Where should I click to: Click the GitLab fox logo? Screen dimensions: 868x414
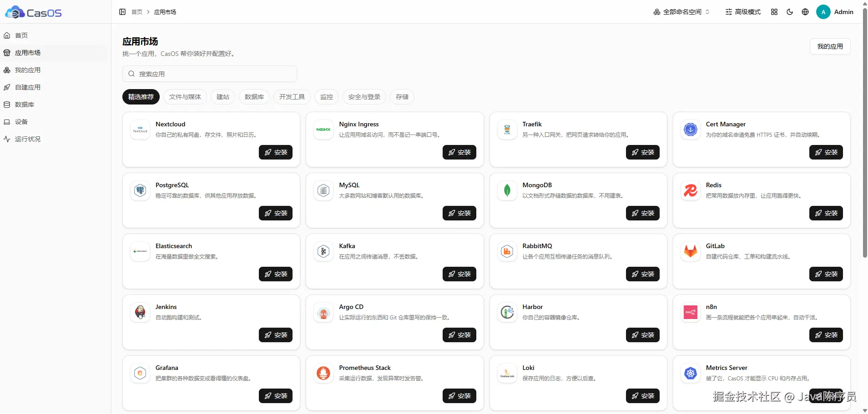click(691, 251)
